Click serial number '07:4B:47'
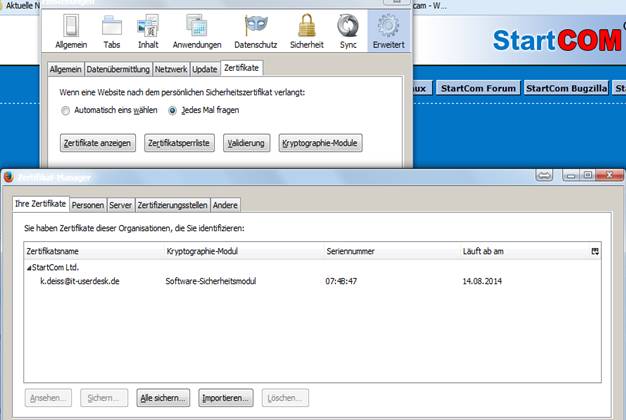Viewport: 626px width, 420px height. point(341,281)
